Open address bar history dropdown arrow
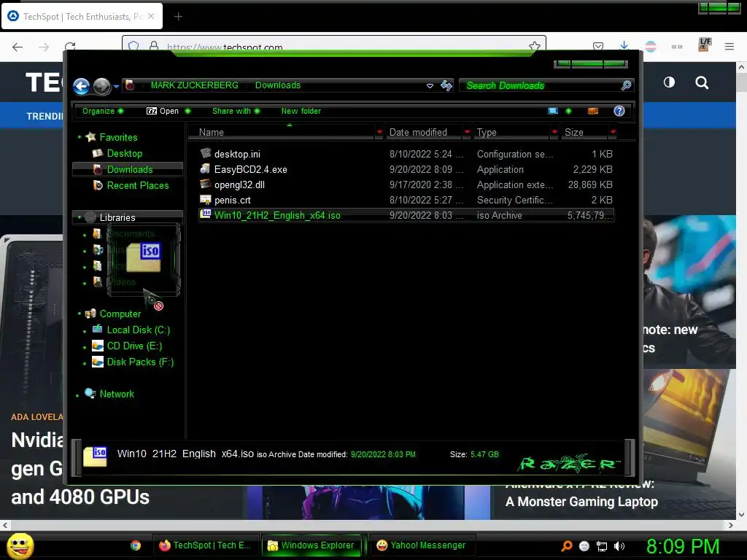This screenshot has width=747, height=560. pos(430,86)
